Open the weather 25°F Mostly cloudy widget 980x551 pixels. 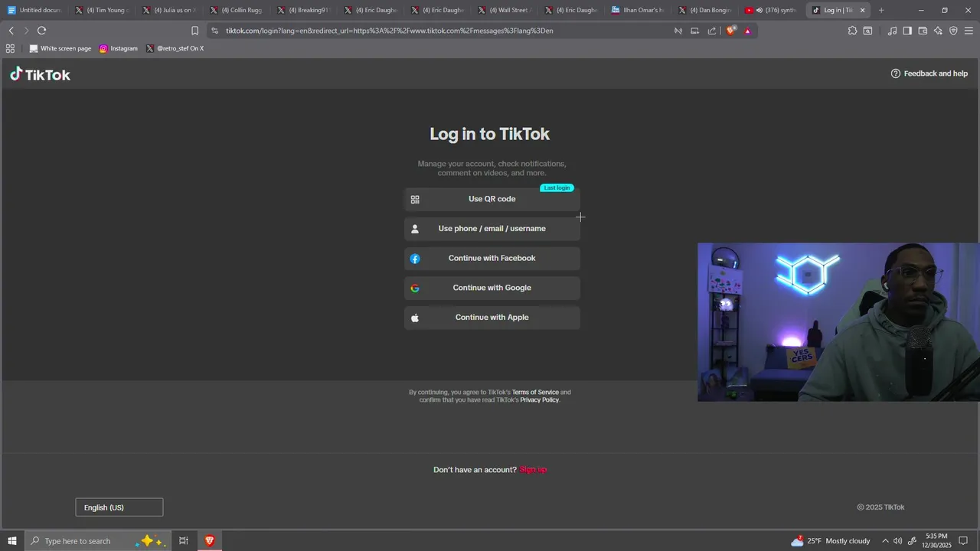tap(831, 541)
